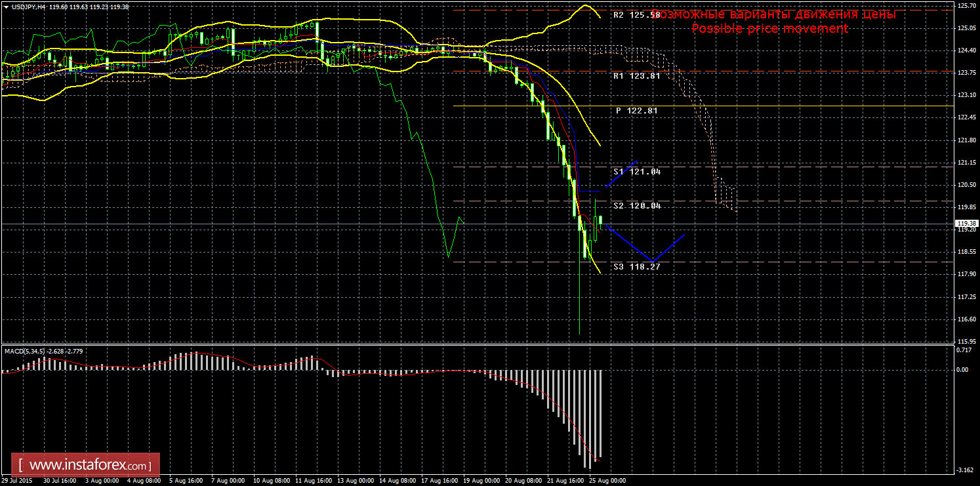This screenshot has width=980, height=486.
Task: Click the 0.00 level on the MACD scale
Action: pyautogui.click(x=963, y=370)
